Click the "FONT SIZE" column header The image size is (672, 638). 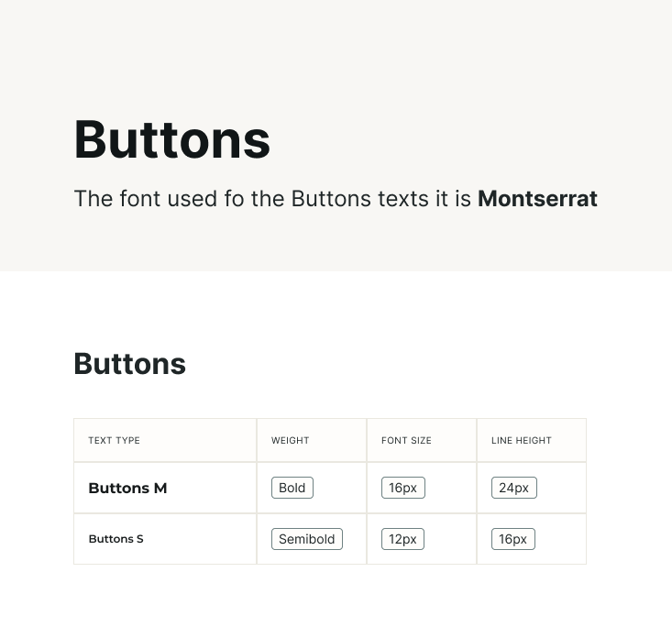click(x=406, y=441)
